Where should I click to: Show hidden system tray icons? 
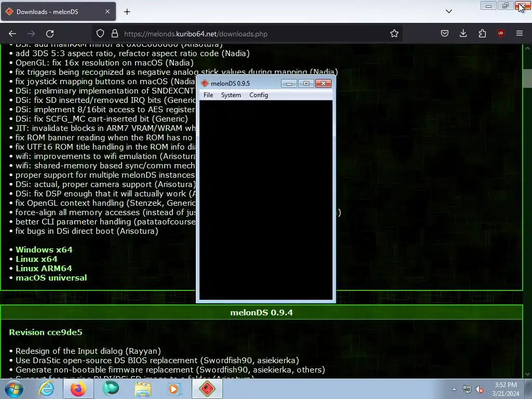pos(454,390)
